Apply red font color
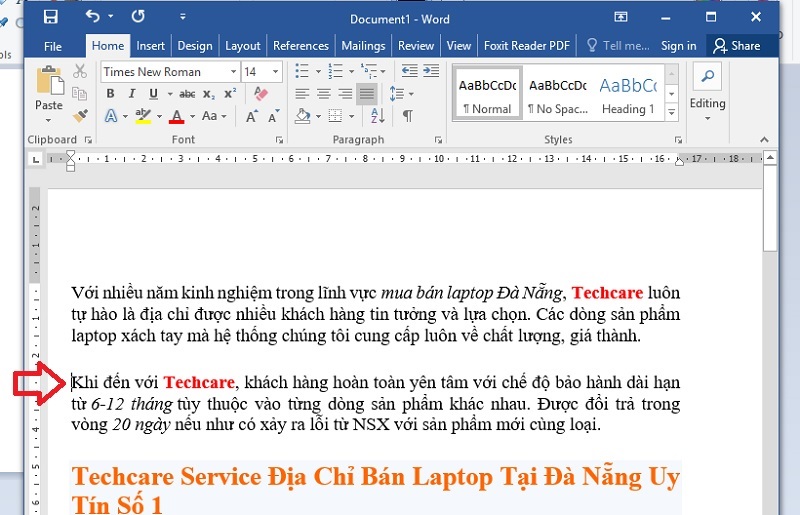800x515 pixels. (x=177, y=116)
